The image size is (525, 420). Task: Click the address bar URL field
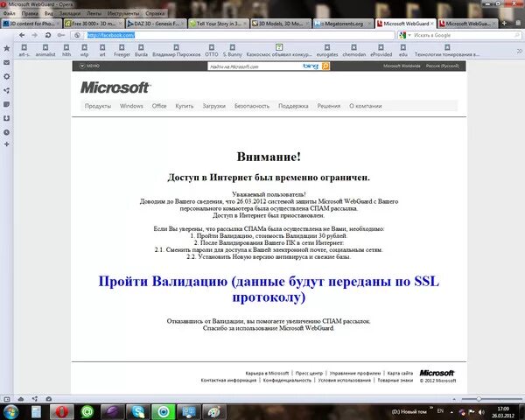[x=240, y=35]
